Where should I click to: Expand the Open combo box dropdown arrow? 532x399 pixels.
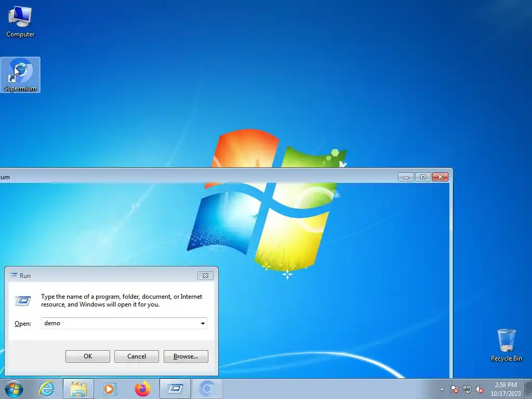[203, 323]
